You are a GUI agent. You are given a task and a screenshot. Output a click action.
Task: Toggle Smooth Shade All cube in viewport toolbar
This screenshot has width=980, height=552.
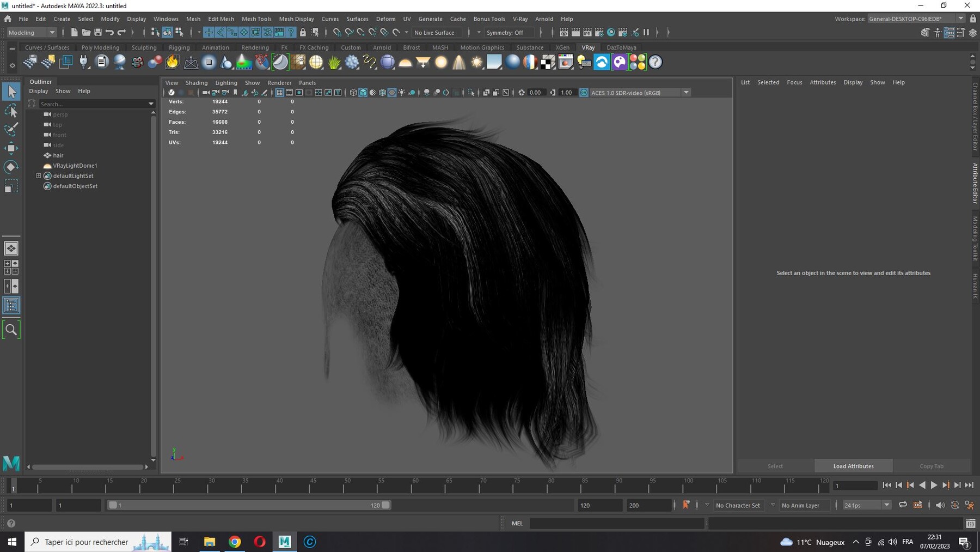tap(363, 93)
